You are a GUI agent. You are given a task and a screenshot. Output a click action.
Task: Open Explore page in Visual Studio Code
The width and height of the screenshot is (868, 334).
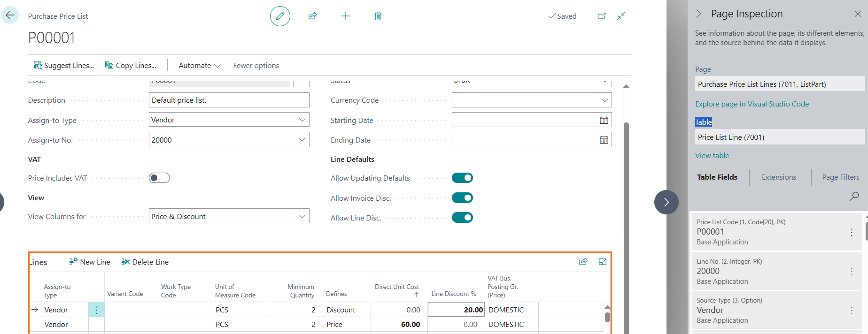click(x=752, y=104)
